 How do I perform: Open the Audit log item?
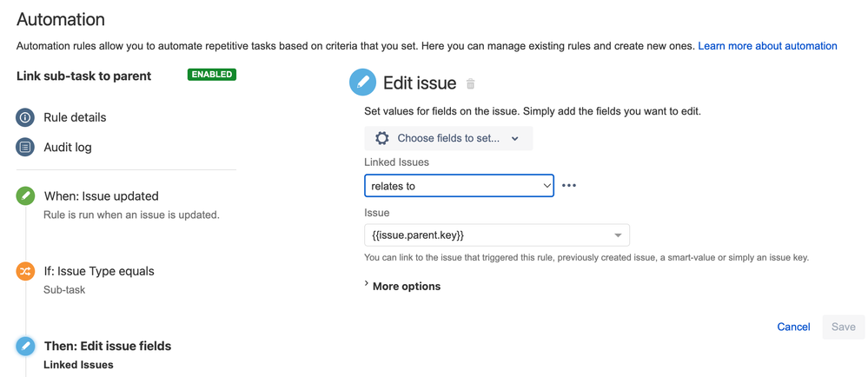click(x=68, y=148)
